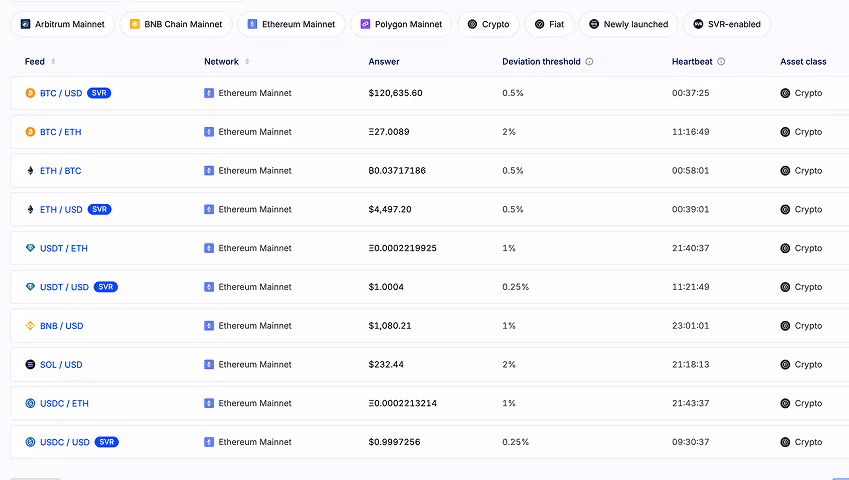Viewport: 849px width, 480px height.
Task: Click the Solana icon in SOL / USD row
Action: (30, 365)
